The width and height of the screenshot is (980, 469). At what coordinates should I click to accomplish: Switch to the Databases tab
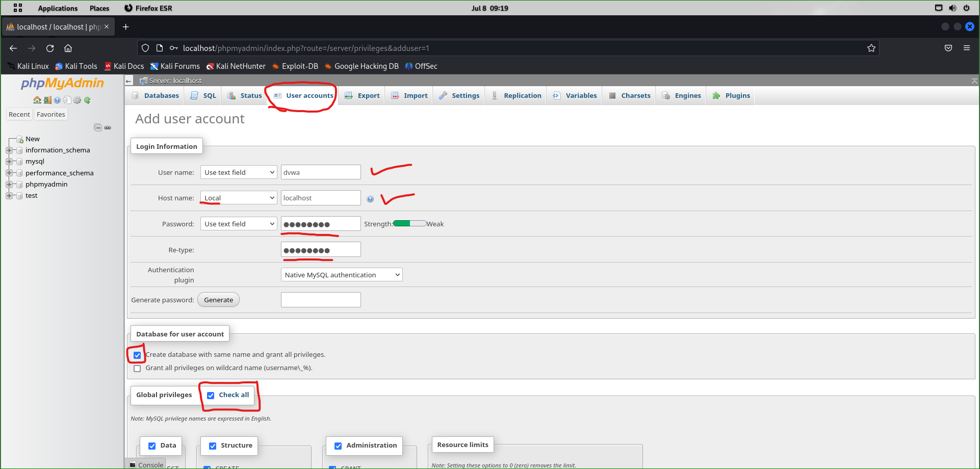pyautogui.click(x=156, y=95)
